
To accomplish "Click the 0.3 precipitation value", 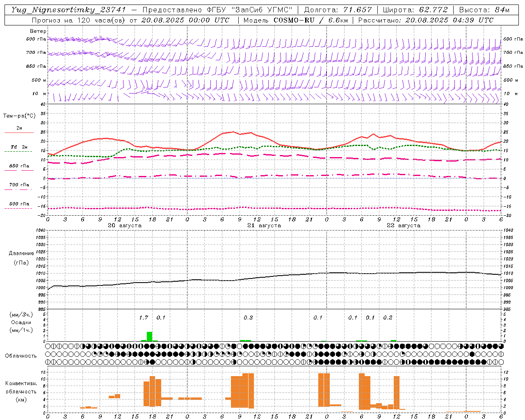I will coord(248,318).
